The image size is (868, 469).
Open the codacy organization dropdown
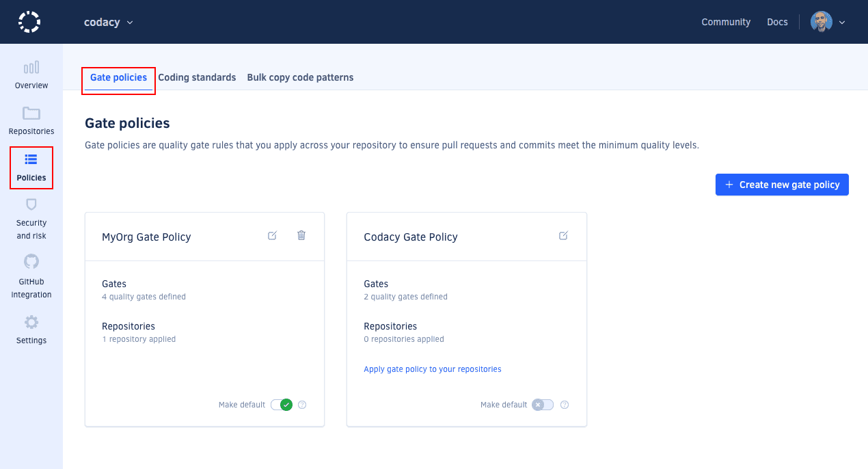(108, 21)
